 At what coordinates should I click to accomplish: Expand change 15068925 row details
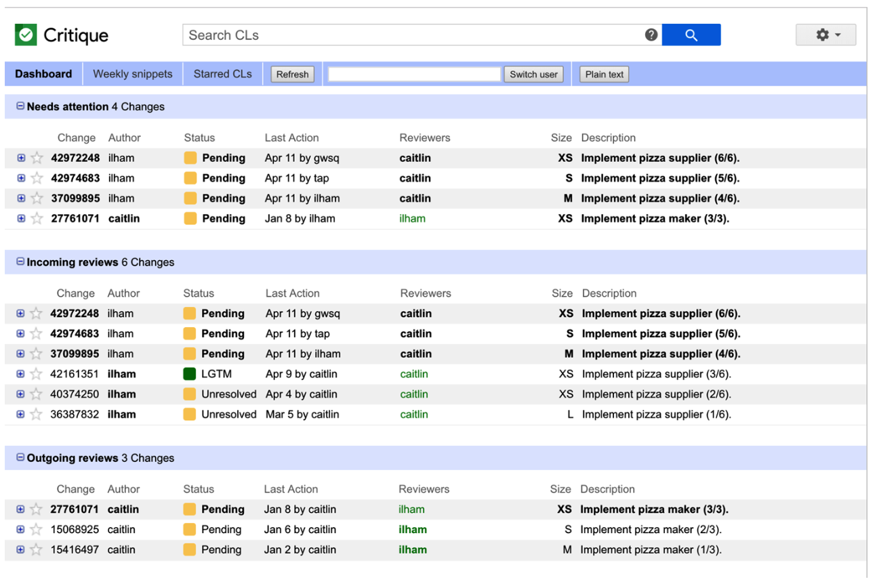20,529
